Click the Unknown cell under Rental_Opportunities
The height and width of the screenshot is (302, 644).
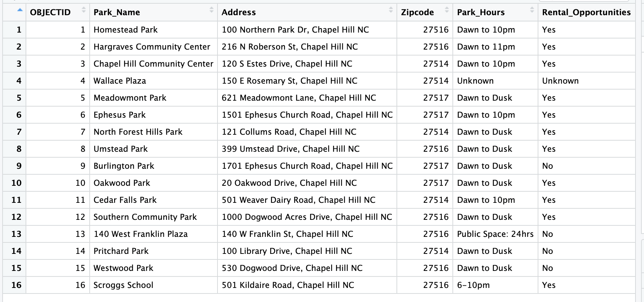560,81
